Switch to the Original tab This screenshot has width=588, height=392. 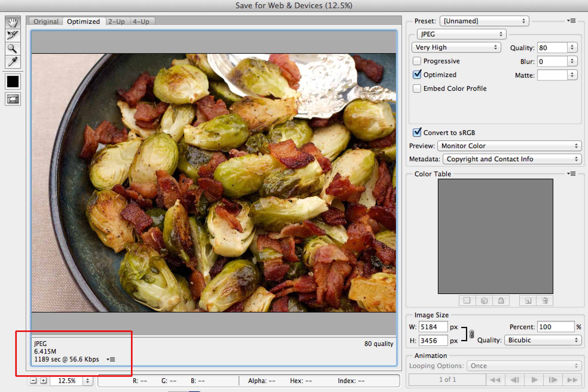[x=46, y=22]
